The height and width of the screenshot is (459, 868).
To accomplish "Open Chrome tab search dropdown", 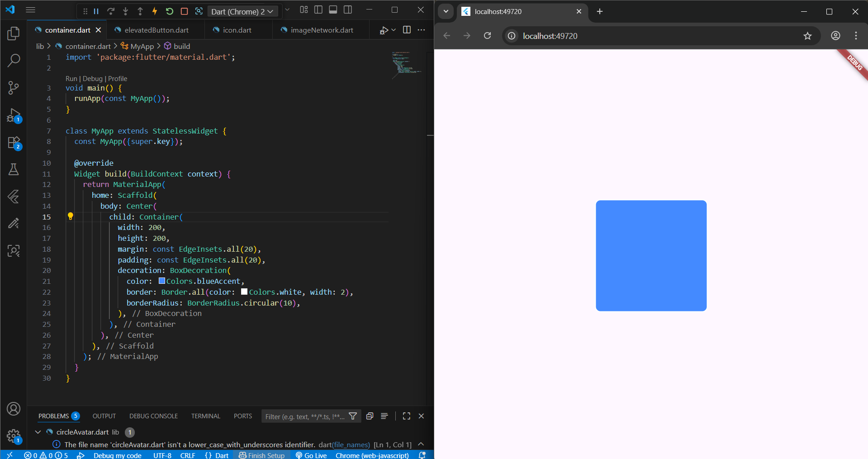I will click(446, 11).
